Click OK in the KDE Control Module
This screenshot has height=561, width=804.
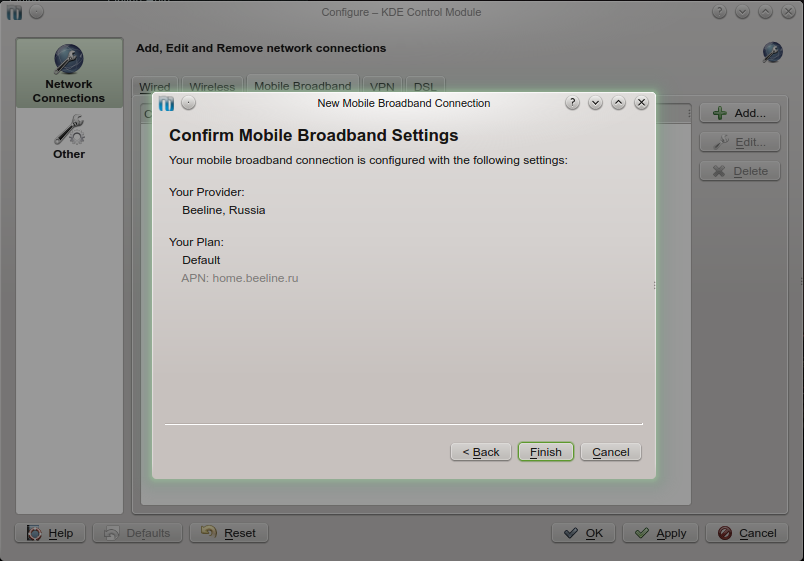click(584, 533)
